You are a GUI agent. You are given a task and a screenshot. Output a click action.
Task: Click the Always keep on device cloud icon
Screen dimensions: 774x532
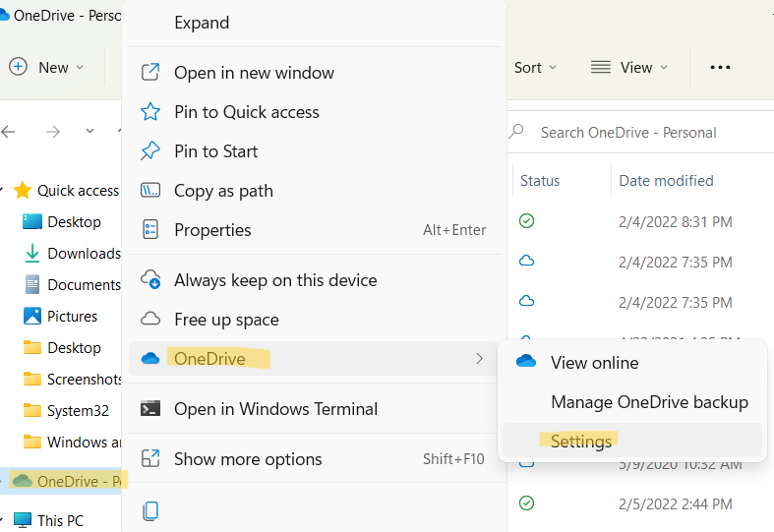pos(150,279)
